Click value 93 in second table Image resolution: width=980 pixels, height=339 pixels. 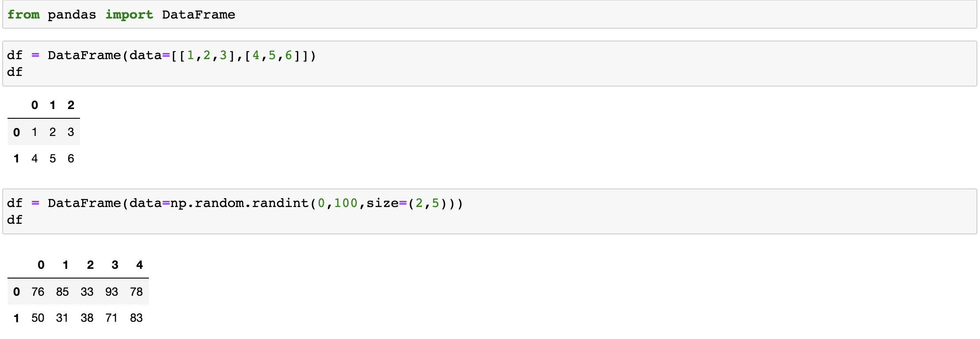[111, 292]
